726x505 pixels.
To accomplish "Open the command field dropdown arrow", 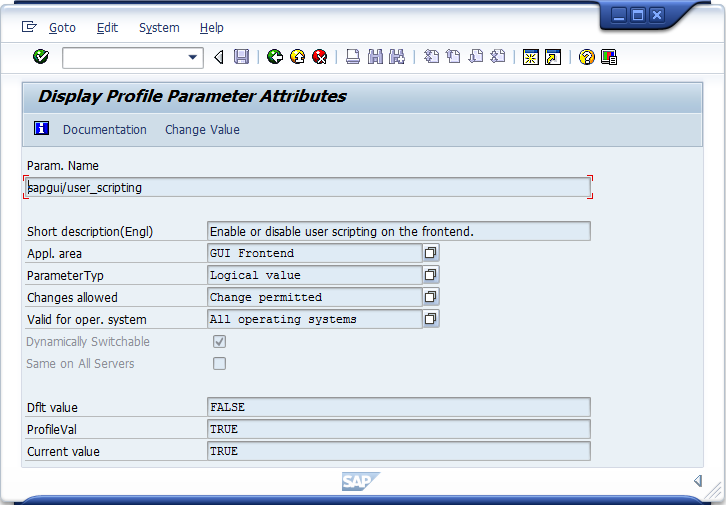I will [x=194, y=58].
